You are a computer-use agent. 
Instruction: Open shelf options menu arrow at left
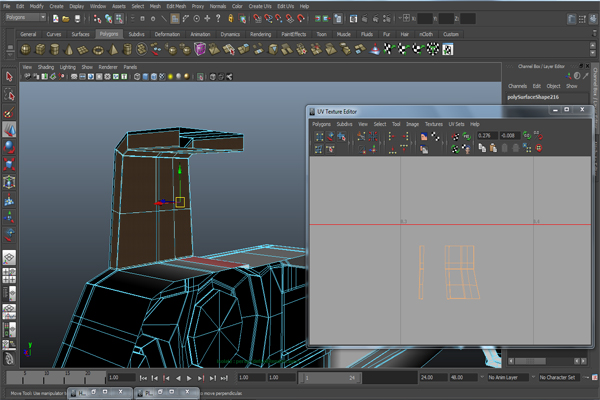[10, 55]
